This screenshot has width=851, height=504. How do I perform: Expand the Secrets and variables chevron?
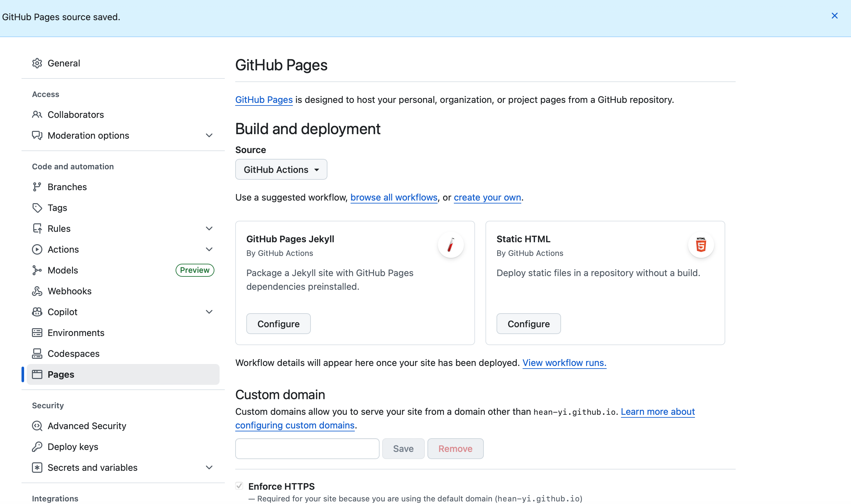tap(209, 468)
